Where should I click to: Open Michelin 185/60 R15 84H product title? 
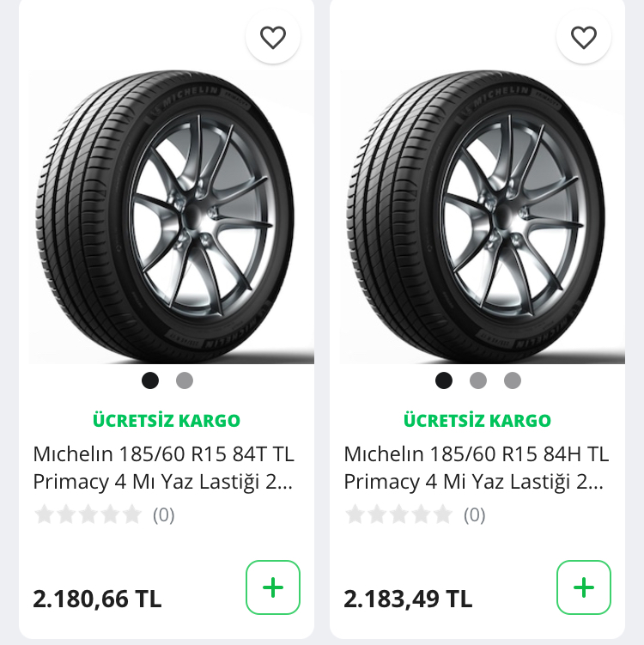tap(476, 467)
